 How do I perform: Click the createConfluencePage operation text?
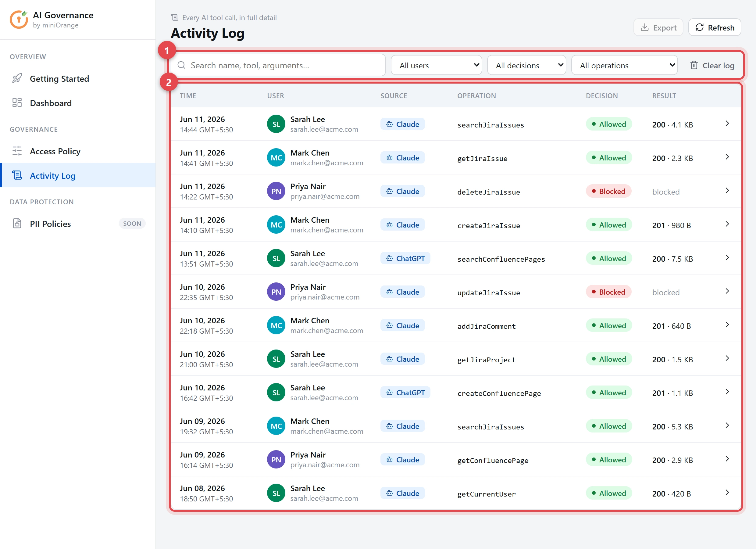point(499,393)
